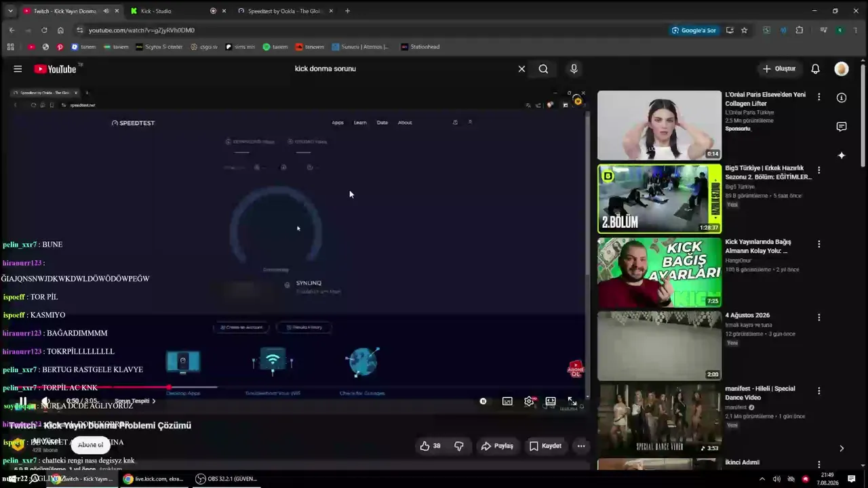Screen dimensions: 868x488
Task: Click the Oluştur create button
Action: (x=779, y=68)
